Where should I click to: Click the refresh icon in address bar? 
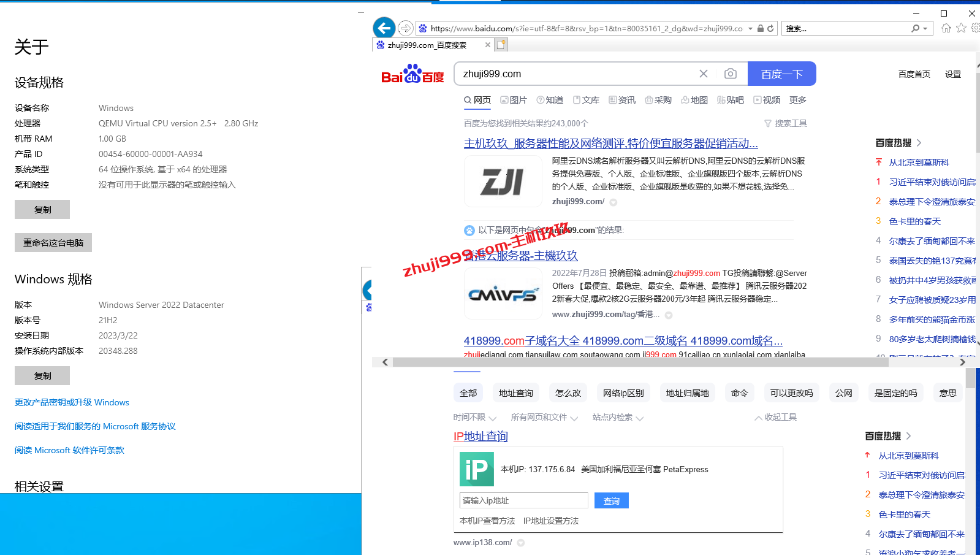point(770,28)
